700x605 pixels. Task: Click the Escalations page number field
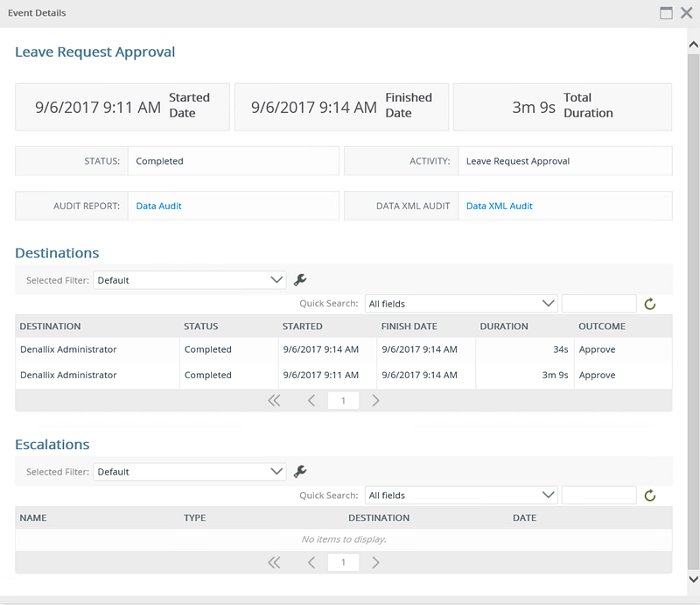point(343,562)
